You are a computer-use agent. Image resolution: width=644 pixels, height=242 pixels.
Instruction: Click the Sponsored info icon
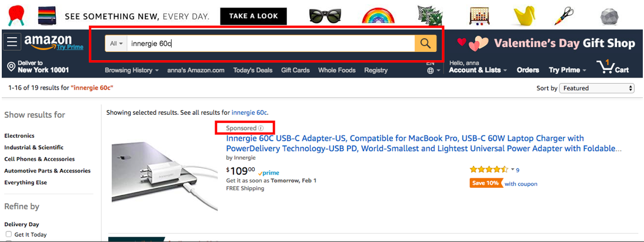click(x=261, y=128)
